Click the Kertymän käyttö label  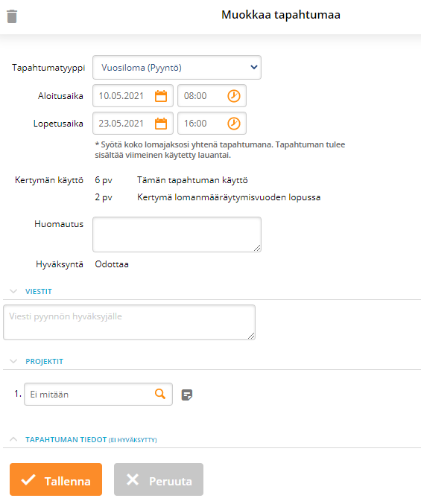pos(49,180)
